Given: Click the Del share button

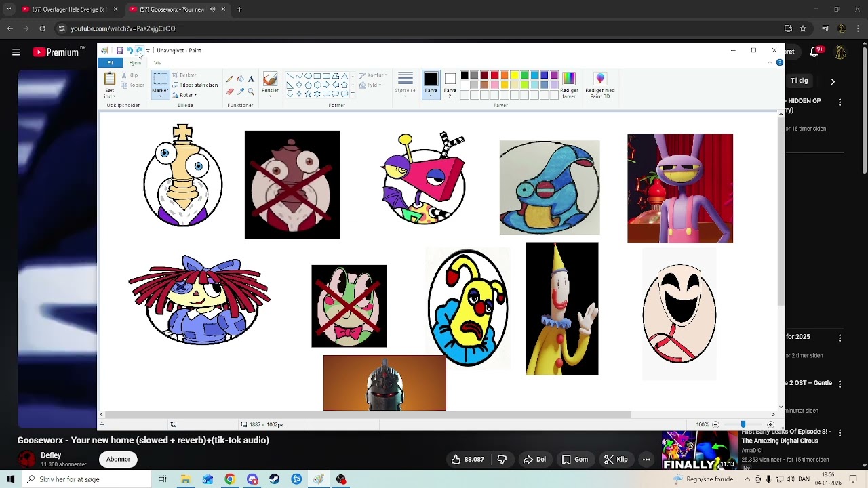Looking at the screenshot, I should coord(534,460).
